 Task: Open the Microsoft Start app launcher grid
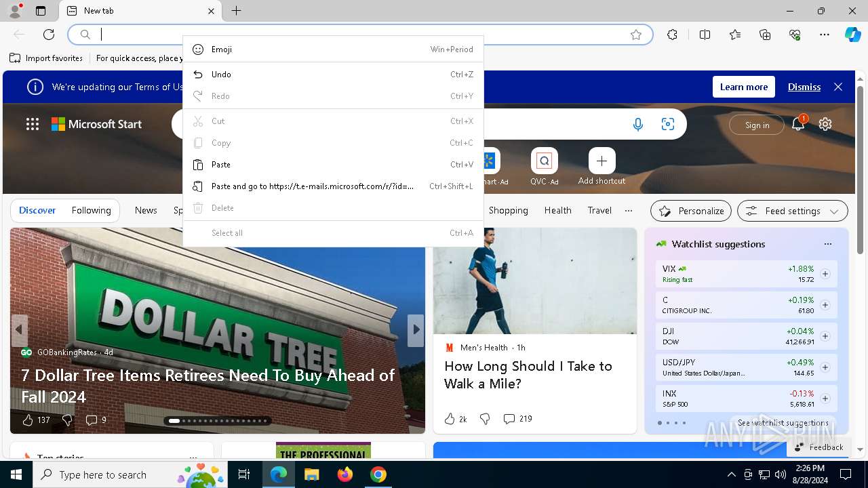[32, 124]
